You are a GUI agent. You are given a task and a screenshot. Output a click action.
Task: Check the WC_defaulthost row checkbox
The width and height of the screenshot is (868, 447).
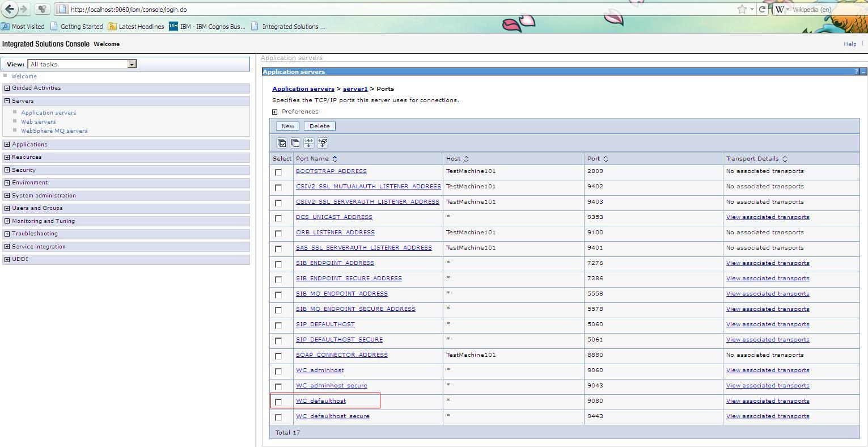tap(279, 402)
